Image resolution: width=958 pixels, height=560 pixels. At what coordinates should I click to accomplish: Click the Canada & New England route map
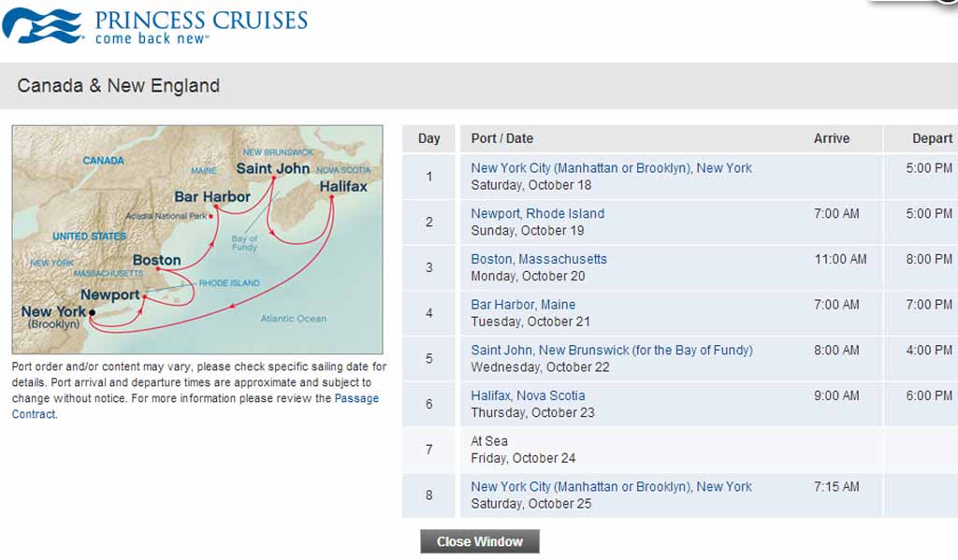[197, 239]
